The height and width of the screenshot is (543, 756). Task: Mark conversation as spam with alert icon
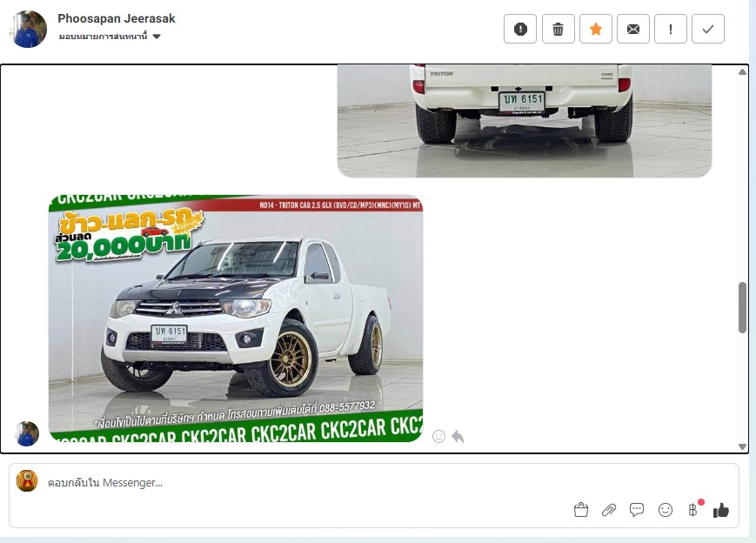tap(519, 29)
